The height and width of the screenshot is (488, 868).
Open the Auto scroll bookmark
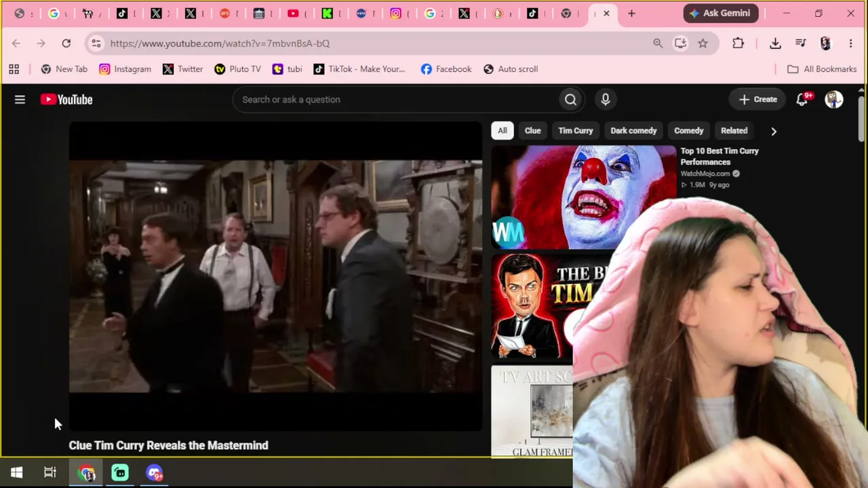tap(511, 69)
